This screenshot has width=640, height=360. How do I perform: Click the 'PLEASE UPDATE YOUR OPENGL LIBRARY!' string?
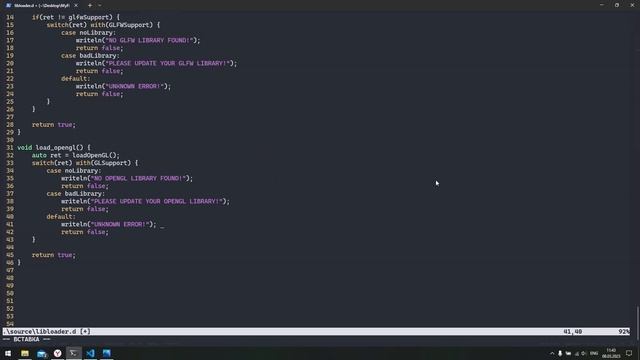(156, 201)
